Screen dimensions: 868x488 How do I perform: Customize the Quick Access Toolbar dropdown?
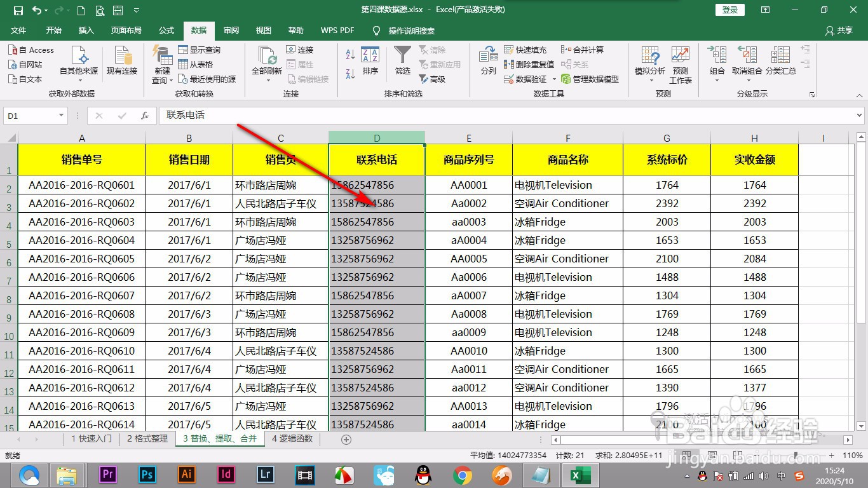(x=138, y=11)
